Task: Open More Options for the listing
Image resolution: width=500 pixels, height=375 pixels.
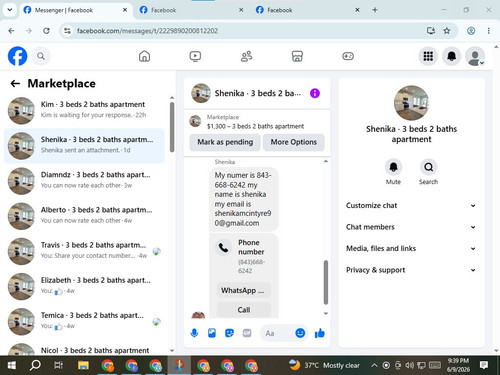Action: [x=293, y=142]
